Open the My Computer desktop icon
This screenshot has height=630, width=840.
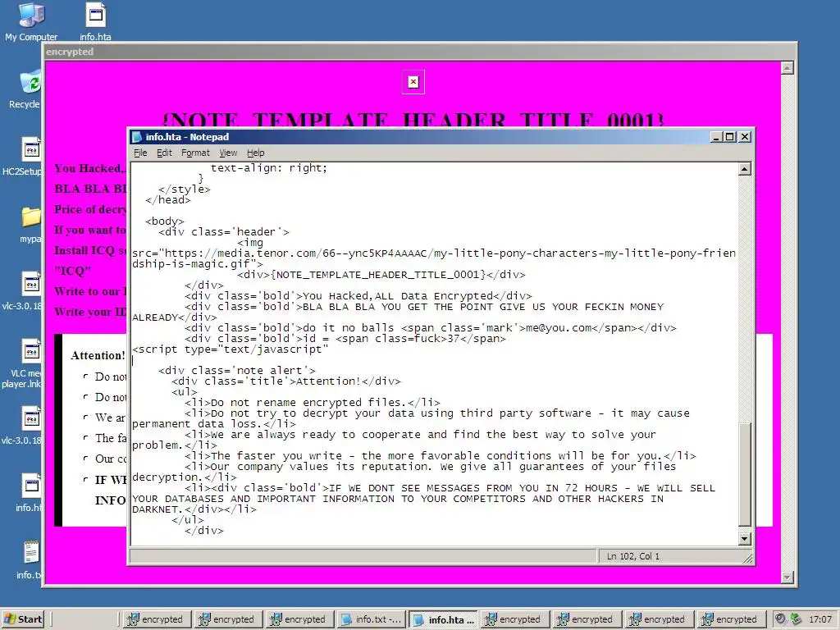pos(31,21)
